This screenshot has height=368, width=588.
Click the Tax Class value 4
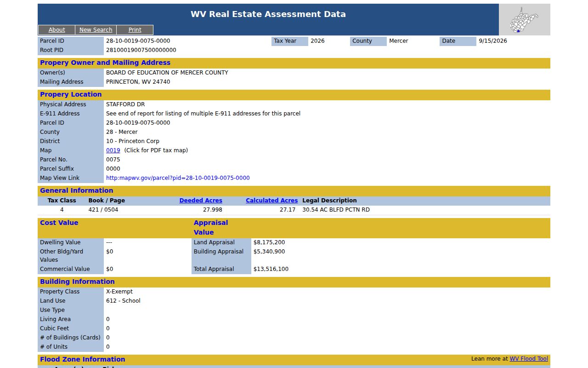pyautogui.click(x=62, y=210)
